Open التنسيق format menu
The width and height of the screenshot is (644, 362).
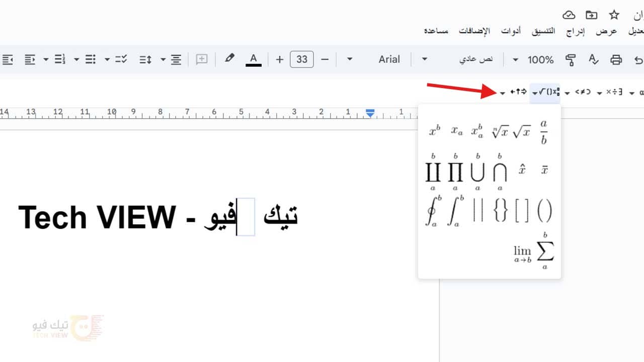click(x=544, y=31)
